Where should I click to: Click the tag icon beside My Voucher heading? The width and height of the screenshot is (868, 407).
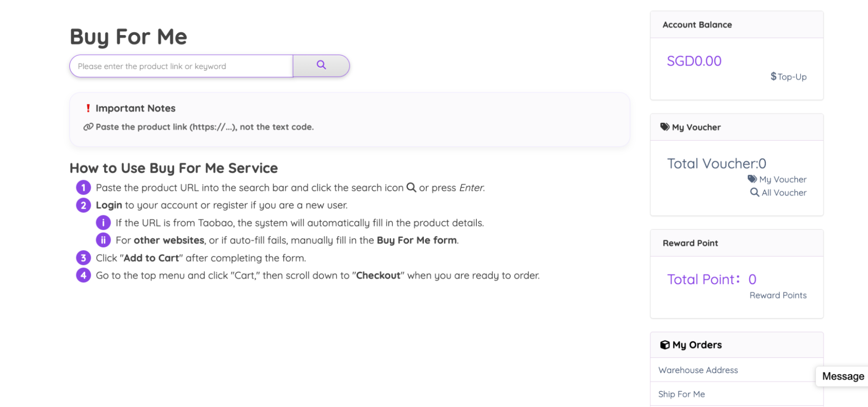click(665, 127)
